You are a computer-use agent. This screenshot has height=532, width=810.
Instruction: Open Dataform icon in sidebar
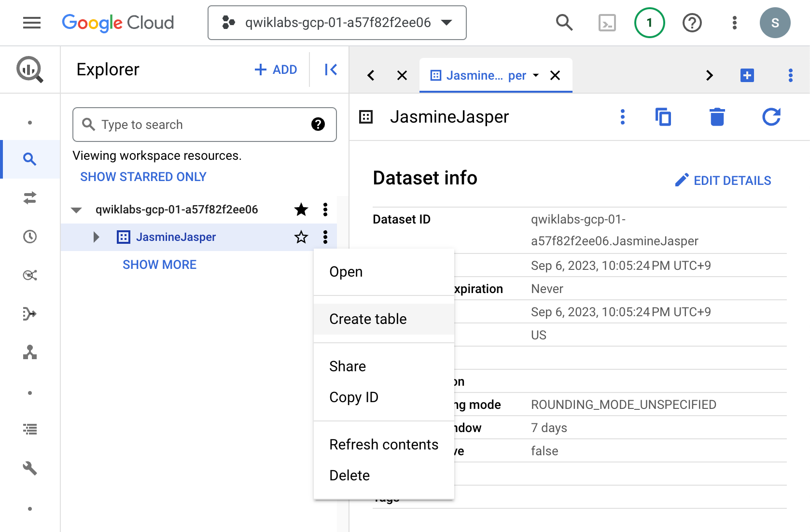[x=30, y=314]
